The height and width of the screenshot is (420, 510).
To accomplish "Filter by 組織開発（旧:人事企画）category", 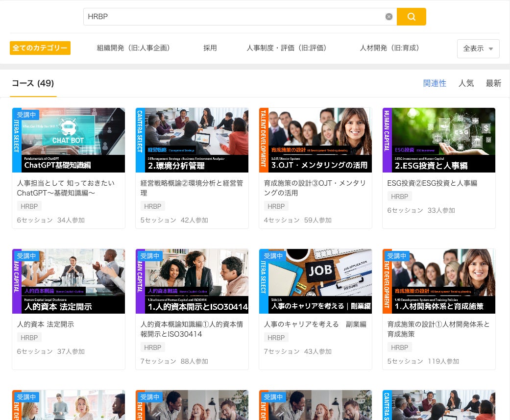I will (x=133, y=48).
